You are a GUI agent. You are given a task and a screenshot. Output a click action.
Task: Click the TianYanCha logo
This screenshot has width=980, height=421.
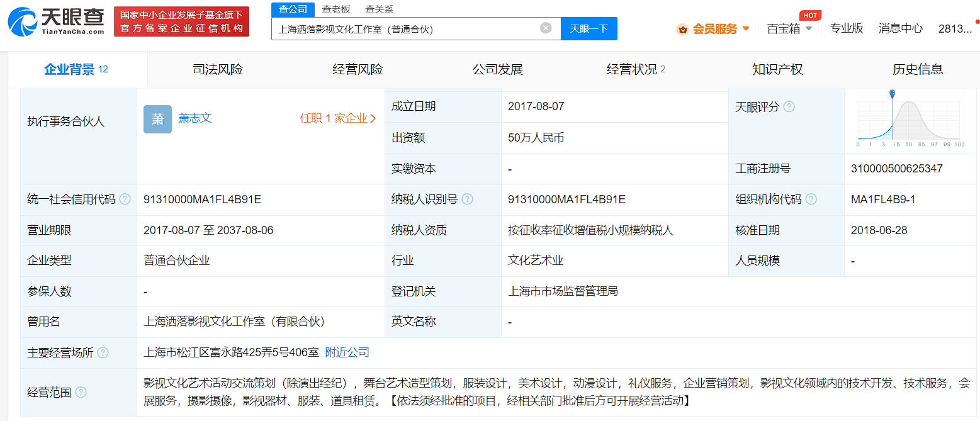tap(55, 21)
